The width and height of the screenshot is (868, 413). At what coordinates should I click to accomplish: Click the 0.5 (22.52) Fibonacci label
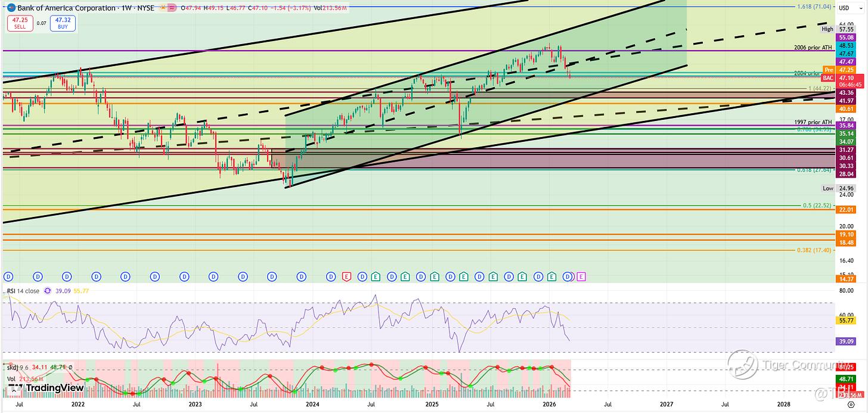point(818,206)
